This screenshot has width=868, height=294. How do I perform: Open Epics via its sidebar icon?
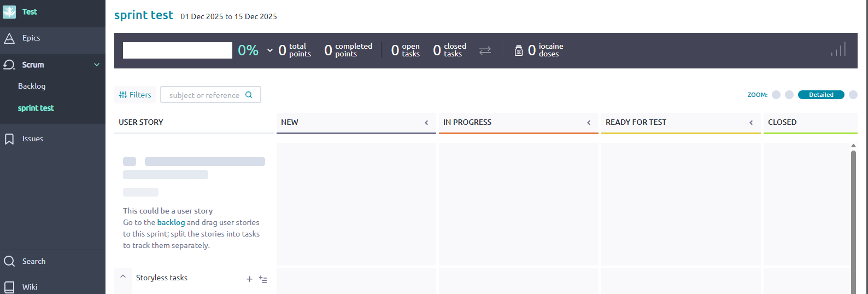point(9,38)
